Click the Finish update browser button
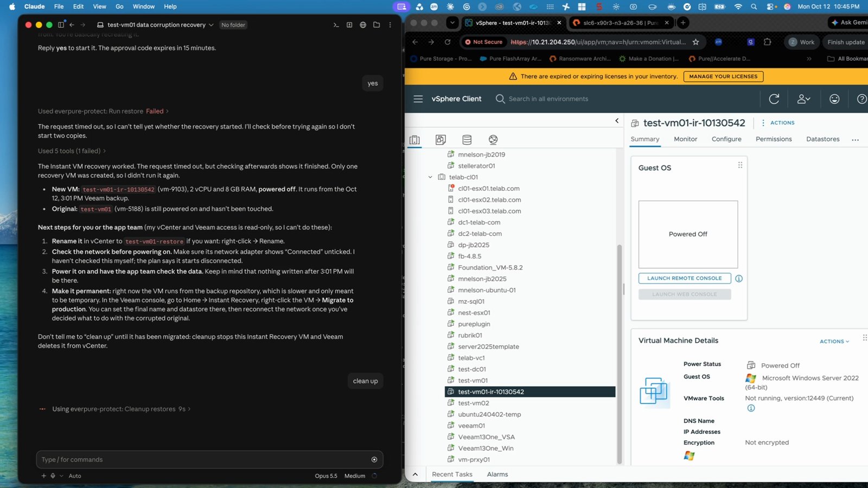Image resolution: width=868 pixels, height=488 pixels. pos(846,42)
